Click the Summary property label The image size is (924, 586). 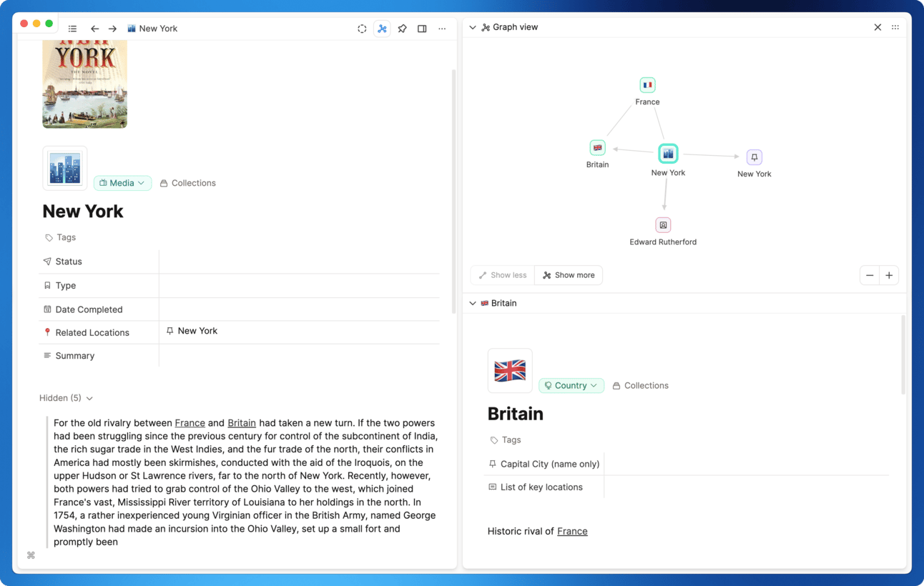click(75, 356)
